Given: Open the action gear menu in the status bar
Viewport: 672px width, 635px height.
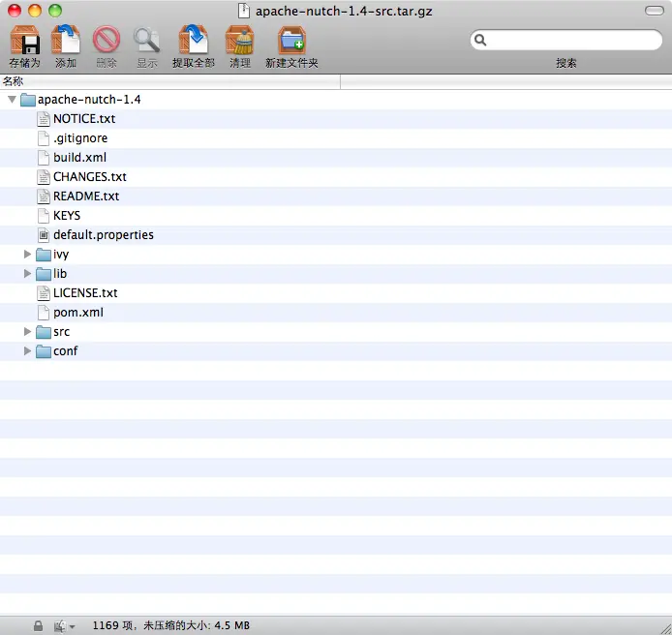Looking at the screenshot, I should click(64, 626).
